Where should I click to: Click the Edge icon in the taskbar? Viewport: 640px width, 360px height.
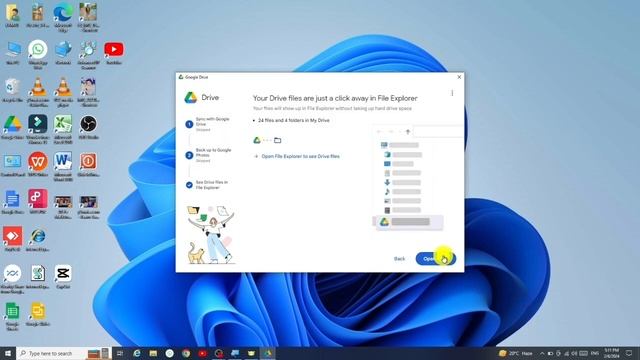[137, 353]
